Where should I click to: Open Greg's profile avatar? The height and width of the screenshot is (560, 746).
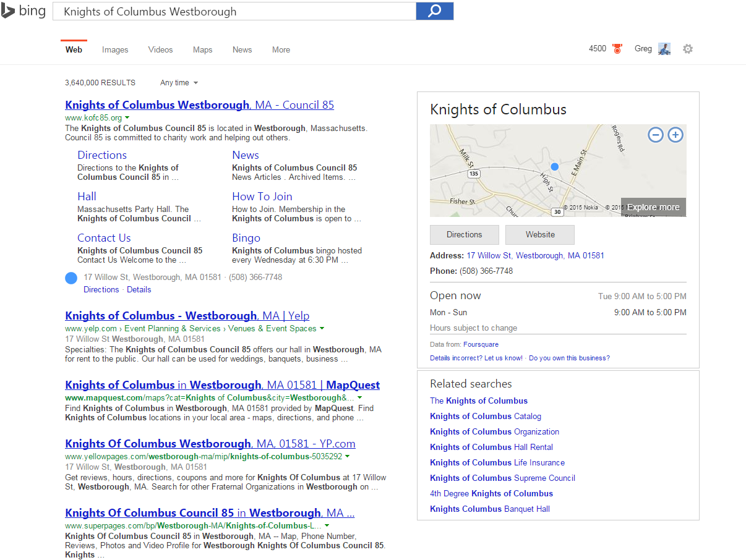click(664, 49)
